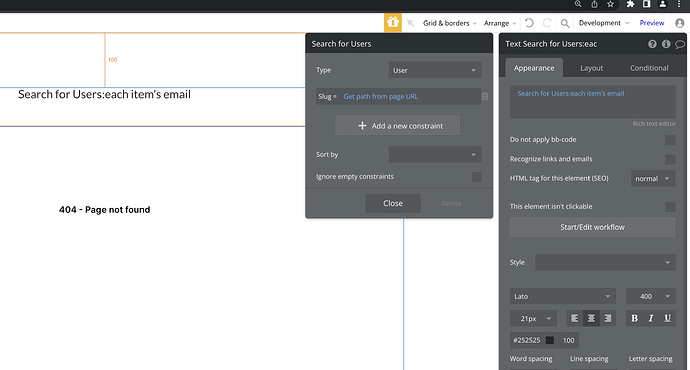Open help question mark icon in property editor

click(x=652, y=44)
